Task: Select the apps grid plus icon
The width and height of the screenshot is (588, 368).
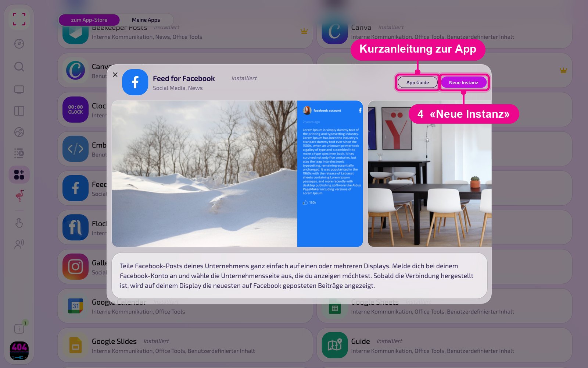Action: click(19, 174)
